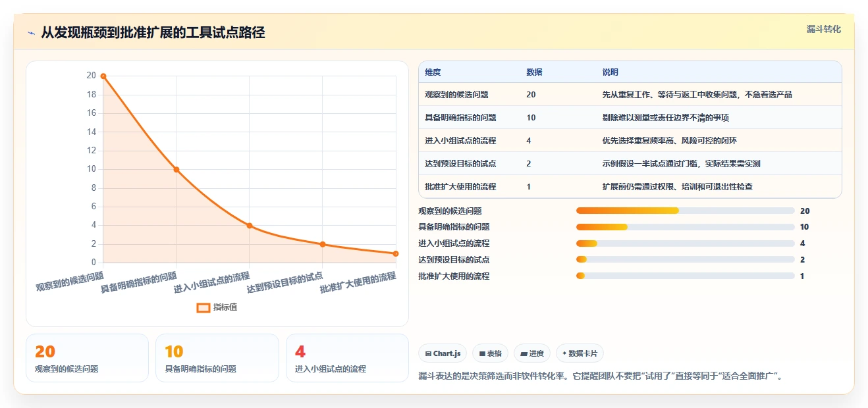Click the table description 优先选择重复频率高、风险可控的闭环

[x=669, y=141]
